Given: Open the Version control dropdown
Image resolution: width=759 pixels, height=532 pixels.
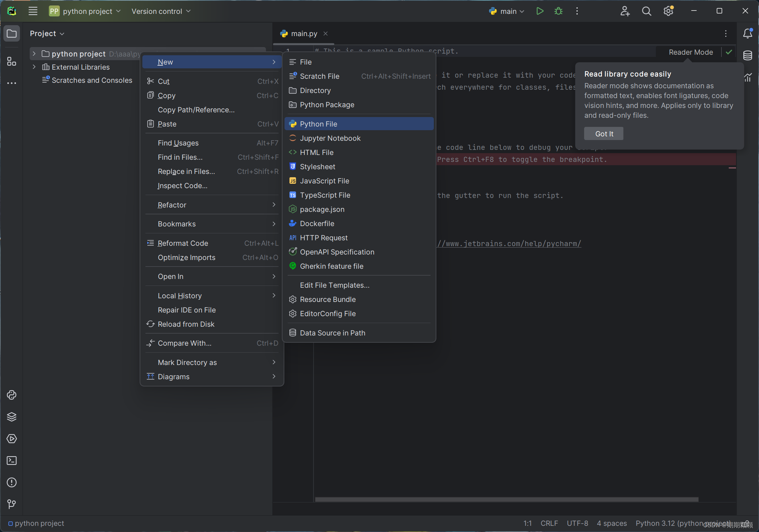Looking at the screenshot, I should [x=161, y=11].
